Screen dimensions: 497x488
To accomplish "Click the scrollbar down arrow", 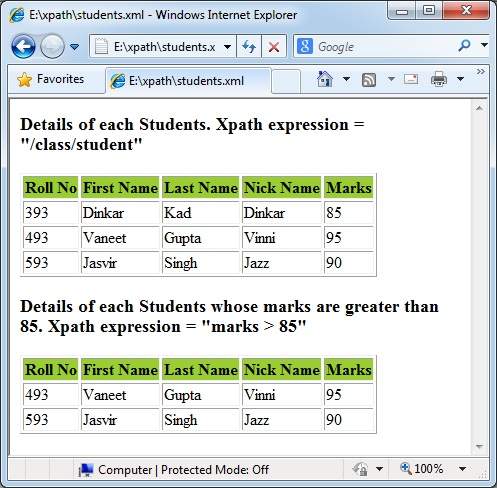I will coord(479,446).
